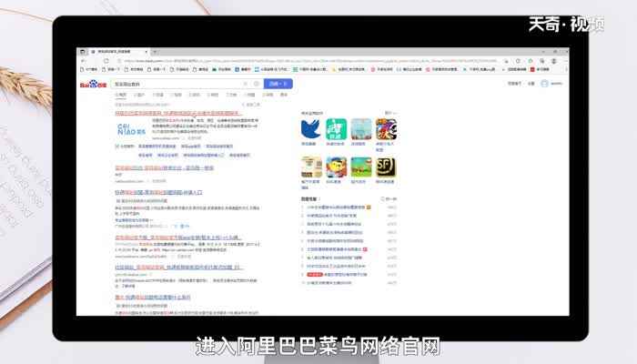This screenshot has height=364, width=637.
Task: Select the third search category tab
Action: [x=158, y=94]
